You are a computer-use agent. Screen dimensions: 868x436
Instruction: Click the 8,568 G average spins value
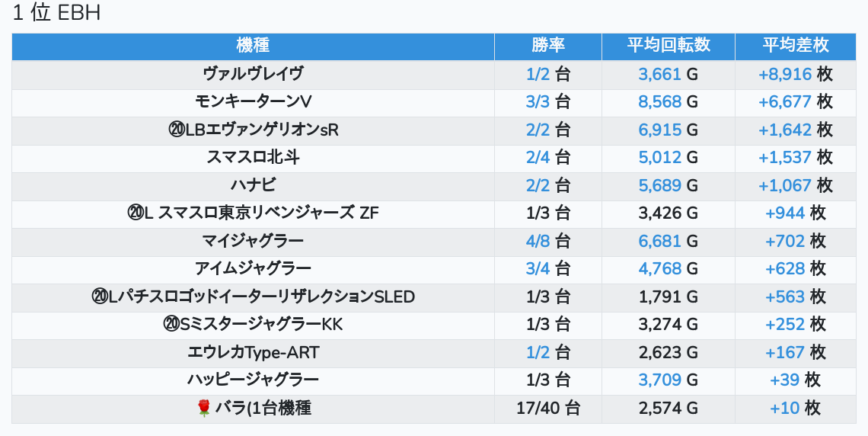click(660, 102)
